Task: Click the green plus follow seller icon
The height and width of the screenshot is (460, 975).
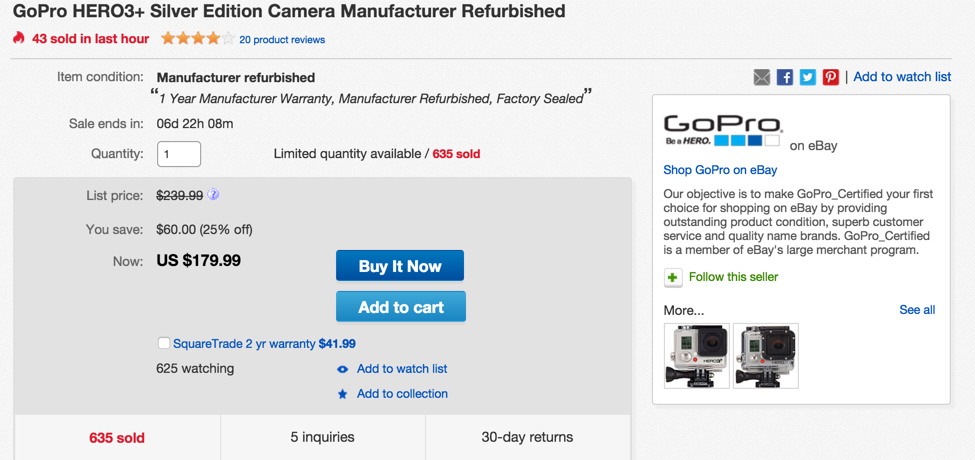Action: click(673, 277)
